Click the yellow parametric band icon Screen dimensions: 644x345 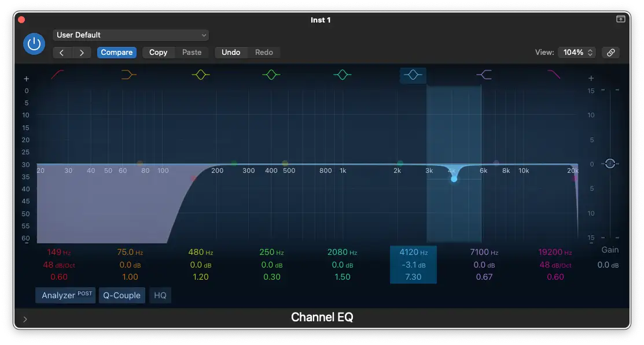click(x=200, y=75)
